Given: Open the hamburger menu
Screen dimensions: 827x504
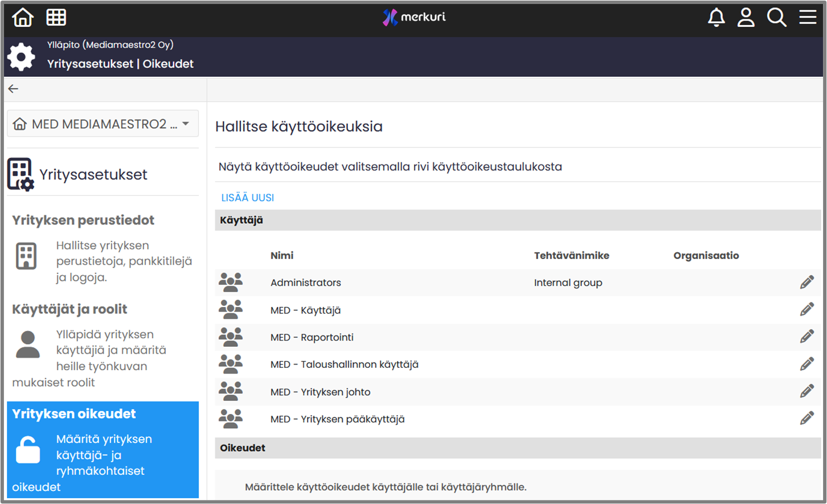Looking at the screenshot, I should point(807,18).
